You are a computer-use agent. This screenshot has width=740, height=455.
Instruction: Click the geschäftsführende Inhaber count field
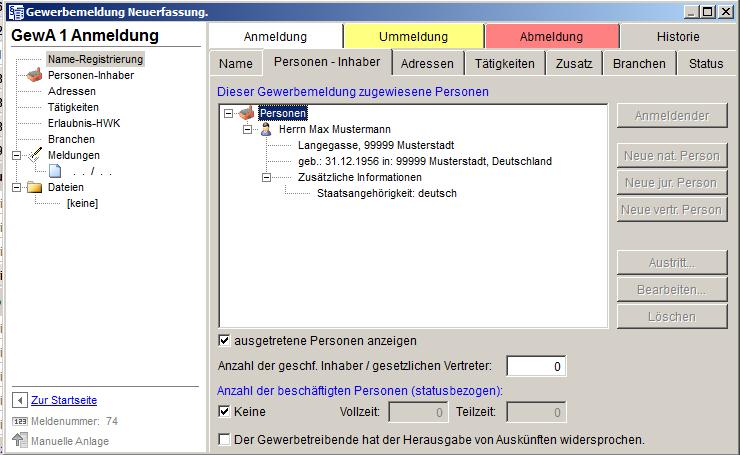click(x=536, y=366)
